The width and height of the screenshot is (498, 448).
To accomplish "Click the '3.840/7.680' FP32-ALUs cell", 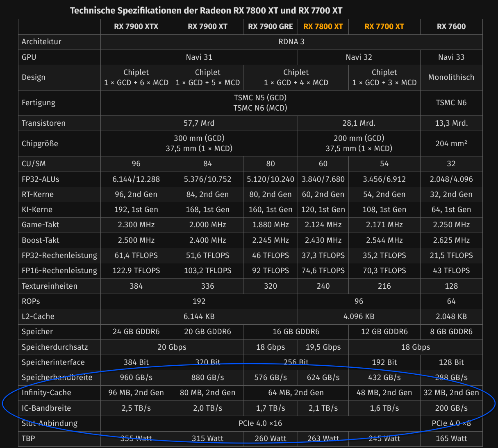I will click(323, 179).
